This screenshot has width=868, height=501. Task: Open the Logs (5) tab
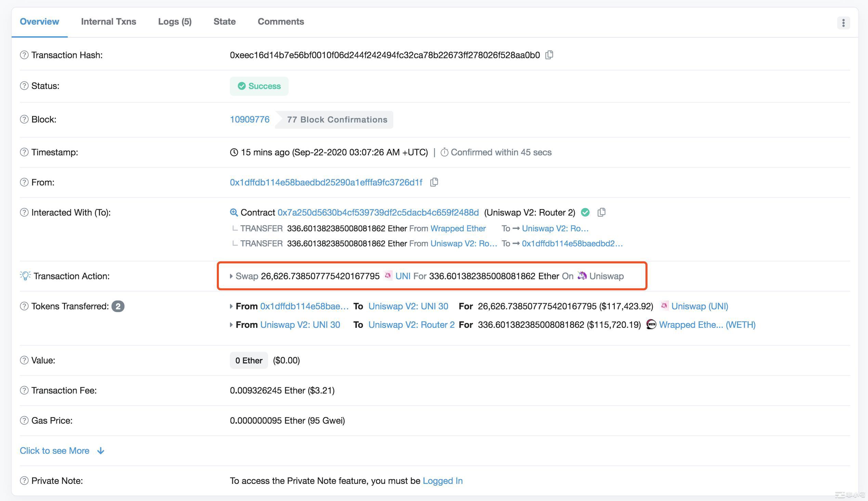pyautogui.click(x=175, y=22)
